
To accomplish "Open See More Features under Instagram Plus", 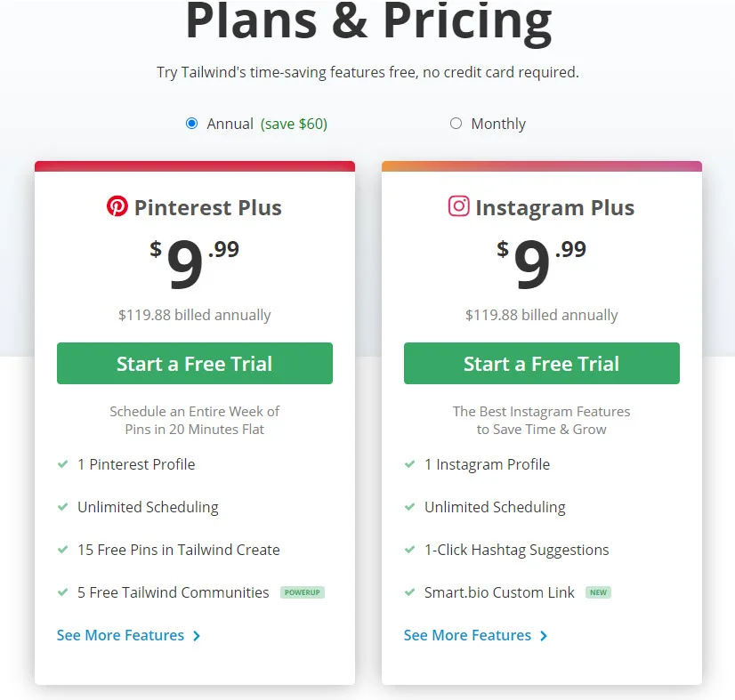I will click(467, 635).
